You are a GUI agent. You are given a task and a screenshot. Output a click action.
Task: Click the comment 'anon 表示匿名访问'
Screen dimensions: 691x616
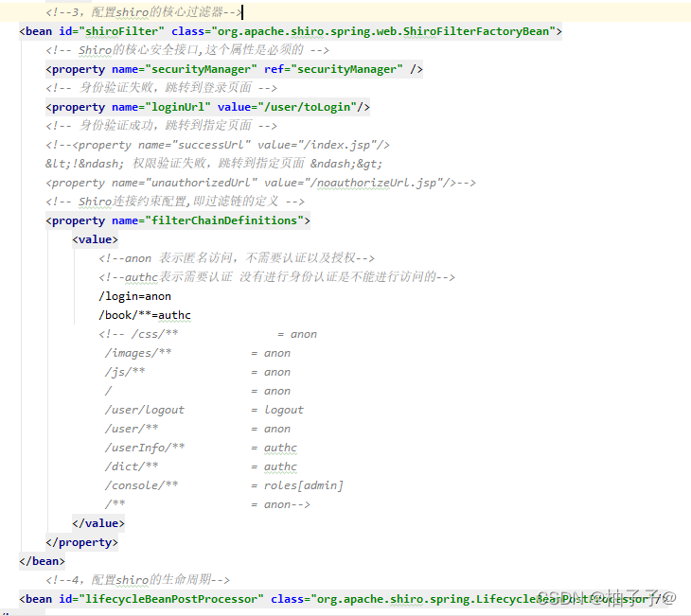coord(237,258)
